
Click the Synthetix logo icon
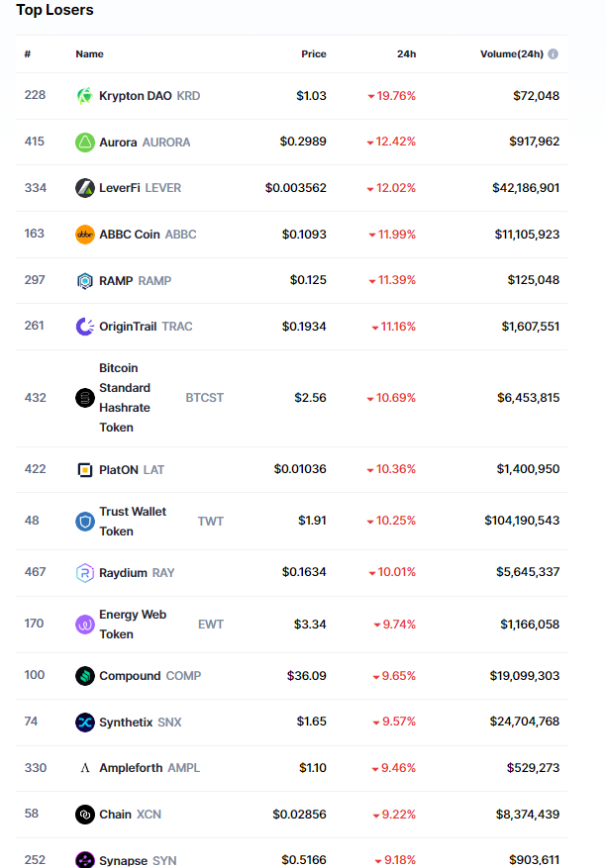[85, 723]
